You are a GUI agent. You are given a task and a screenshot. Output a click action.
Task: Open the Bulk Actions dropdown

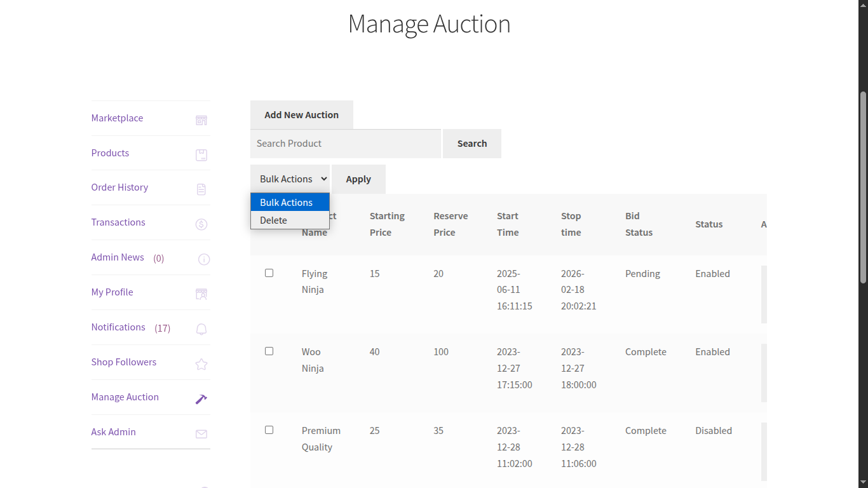(x=290, y=179)
